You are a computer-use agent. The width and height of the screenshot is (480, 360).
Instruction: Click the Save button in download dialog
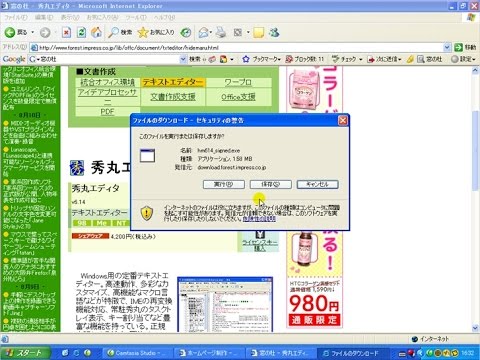point(271,184)
